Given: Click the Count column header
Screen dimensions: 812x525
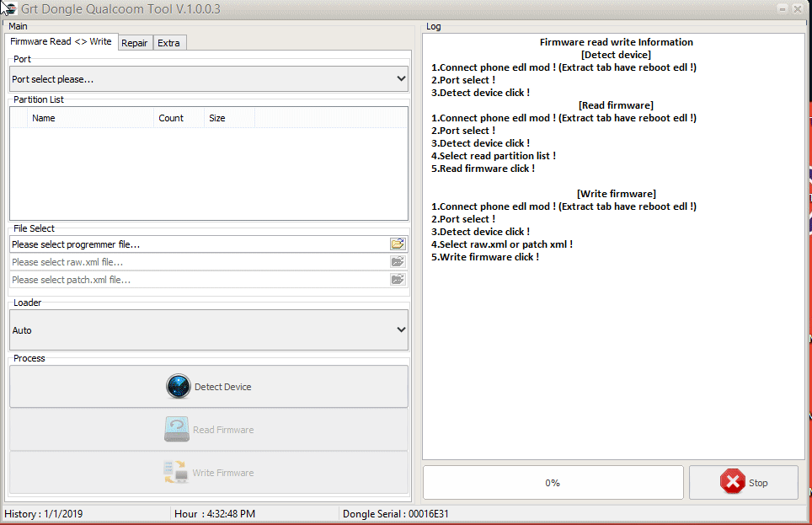Looking at the screenshot, I should pyautogui.click(x=179, y=118).
